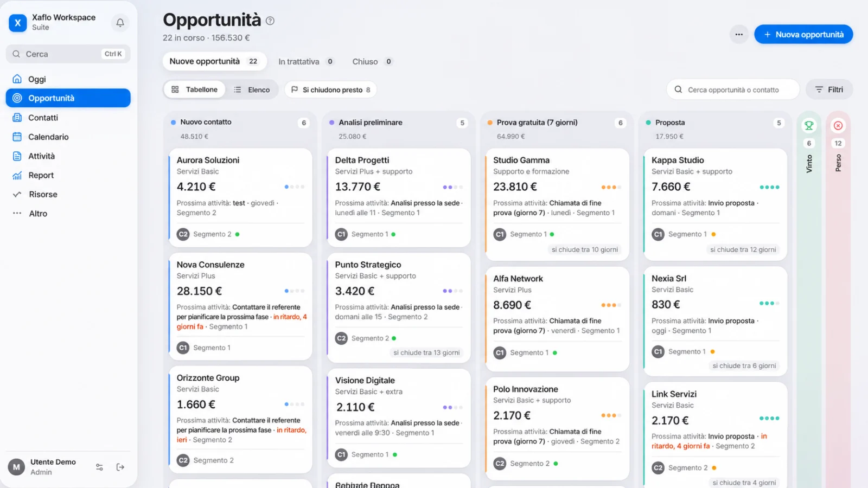This screenshot has width=868, height=488.
Task: Click the 'si chiude tra 6 giorni' badge
Action: click(x=744, y=365)
